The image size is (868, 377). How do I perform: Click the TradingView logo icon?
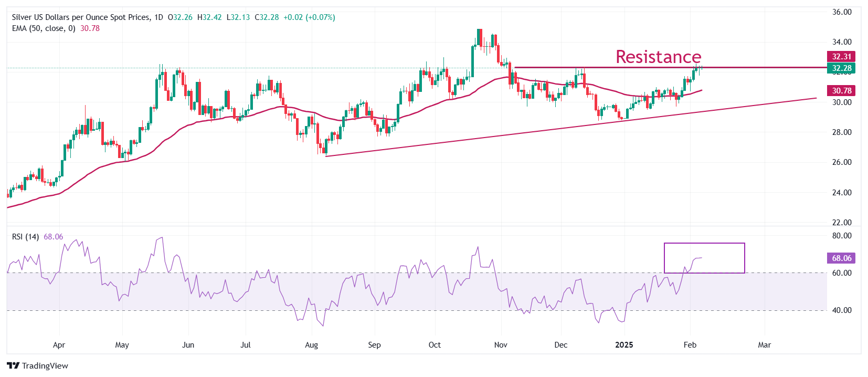13,366
